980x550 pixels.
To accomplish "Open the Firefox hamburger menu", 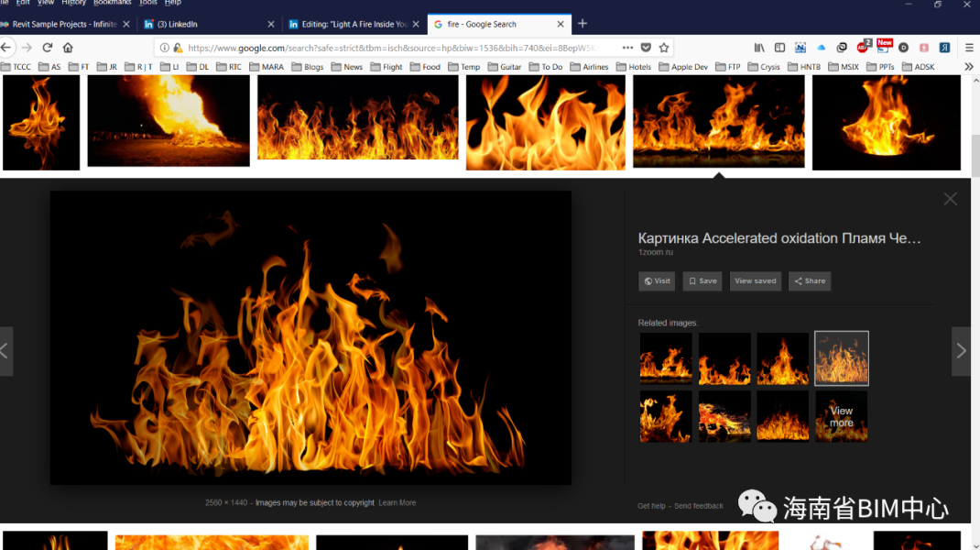I will click(x=969, y=48).
